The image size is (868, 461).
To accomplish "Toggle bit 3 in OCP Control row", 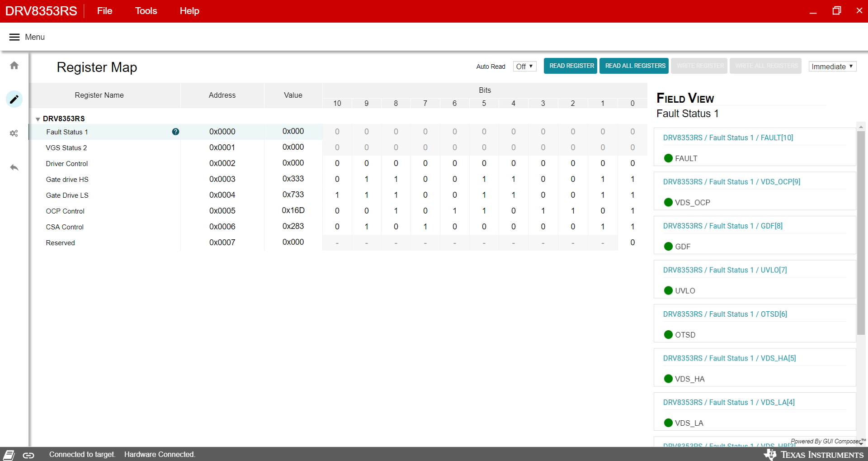I will 543,211.
